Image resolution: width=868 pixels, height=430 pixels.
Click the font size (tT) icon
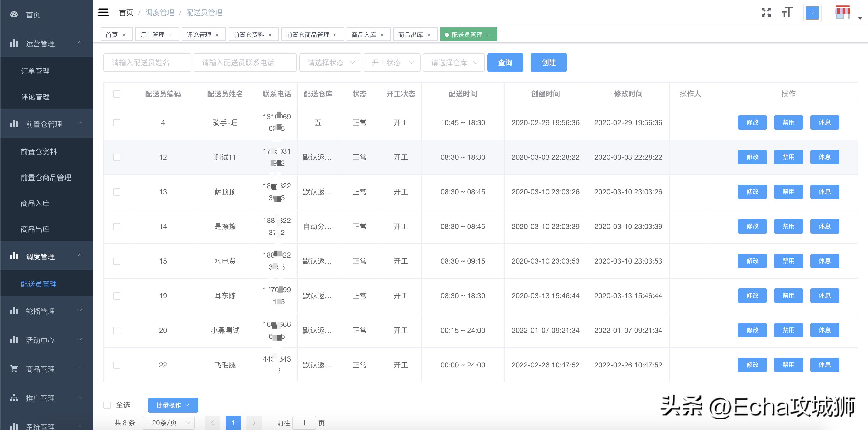pos(787,13)
